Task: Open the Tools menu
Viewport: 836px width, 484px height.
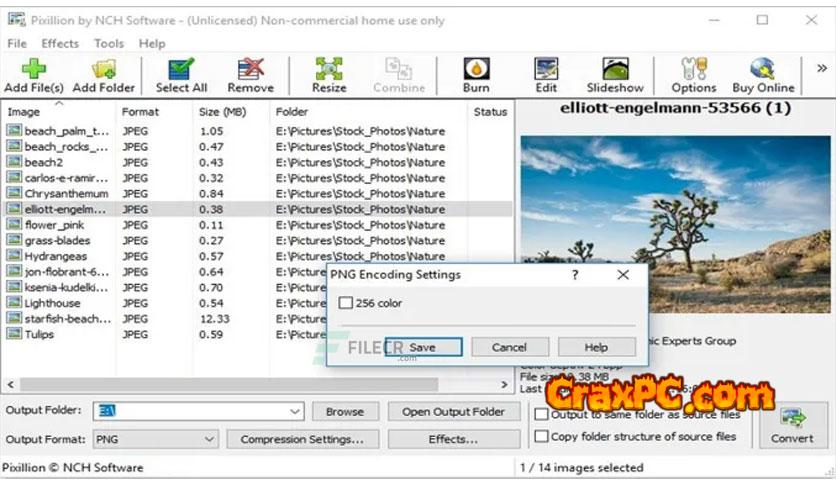Action: pyautogui.click(x=109, y=44)
